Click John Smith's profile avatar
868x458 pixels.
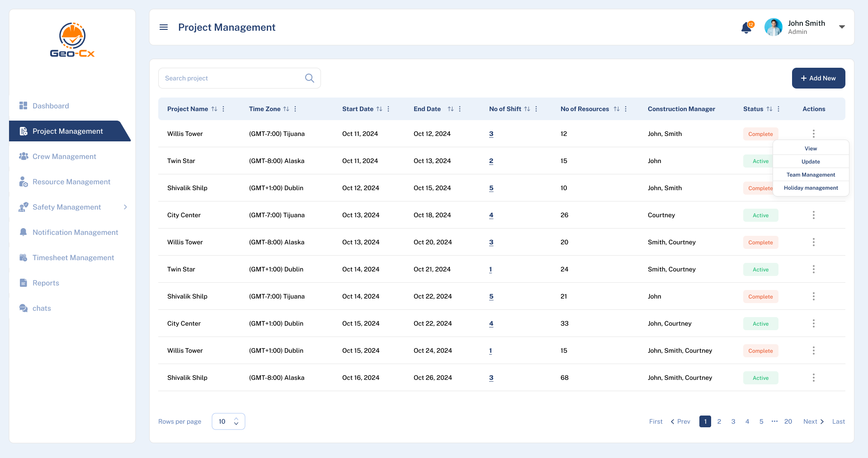click(773, 27)
